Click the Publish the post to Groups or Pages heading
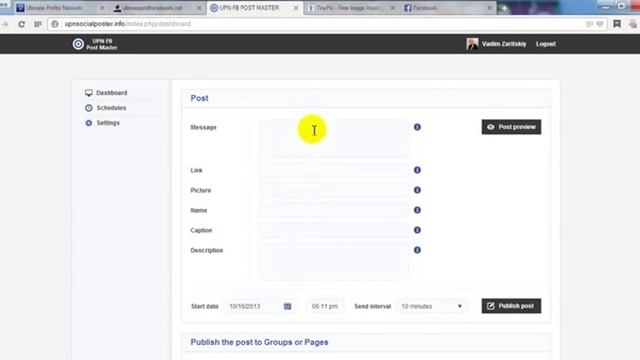 (x=259, y=342)
